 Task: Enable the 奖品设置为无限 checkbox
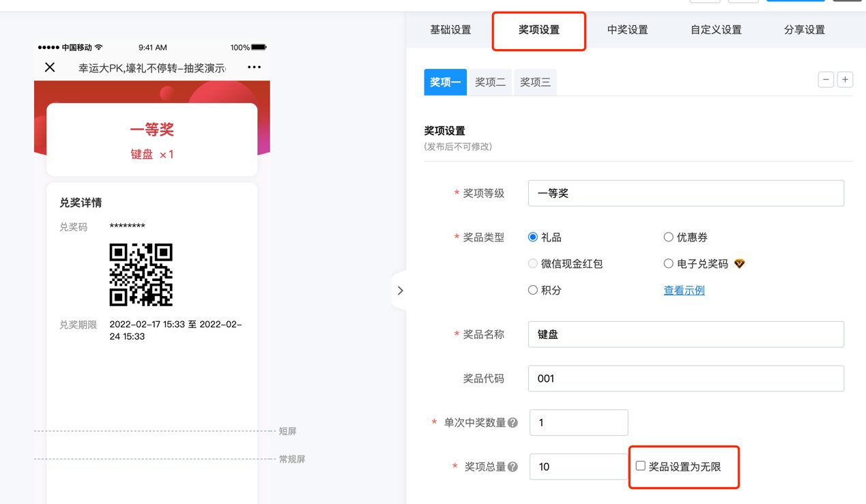tap(640, 466)
